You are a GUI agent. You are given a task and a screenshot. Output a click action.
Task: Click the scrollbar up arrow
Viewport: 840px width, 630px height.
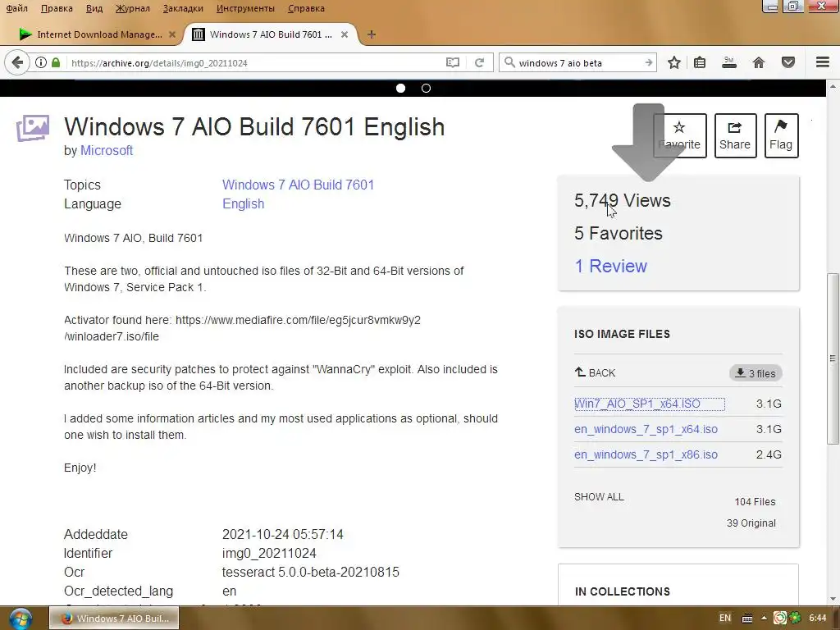pos(833,85)
